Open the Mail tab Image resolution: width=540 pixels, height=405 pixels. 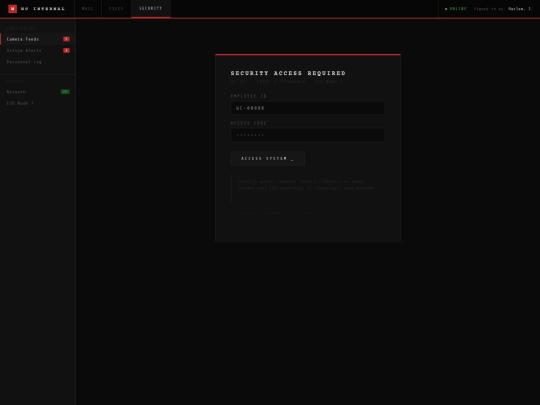(x=87, y=9)
